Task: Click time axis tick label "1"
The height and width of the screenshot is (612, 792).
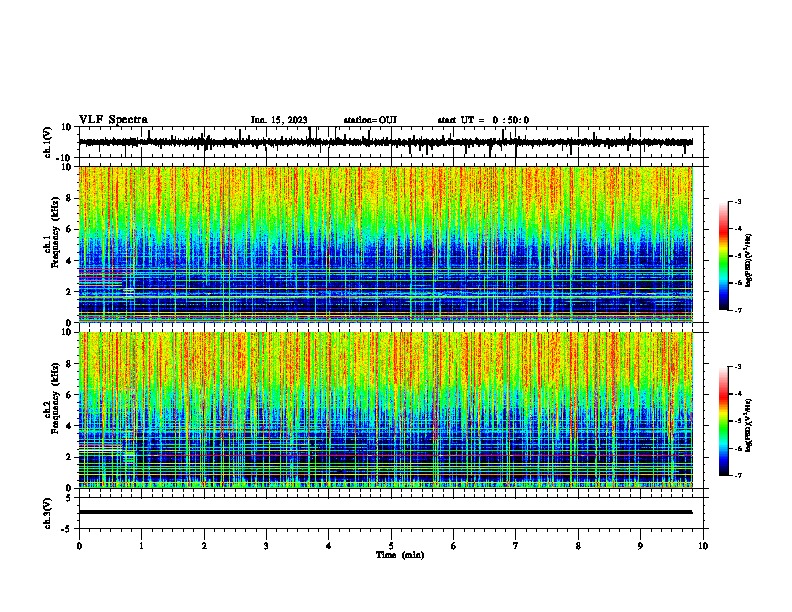Action: click(x=141, y=546)
